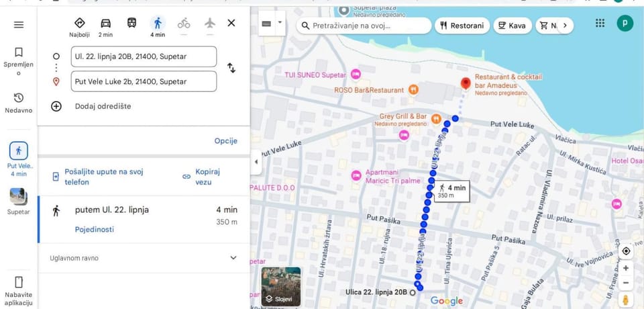
Task: Zoom in on the map
Action: click(x=625, y=268)
